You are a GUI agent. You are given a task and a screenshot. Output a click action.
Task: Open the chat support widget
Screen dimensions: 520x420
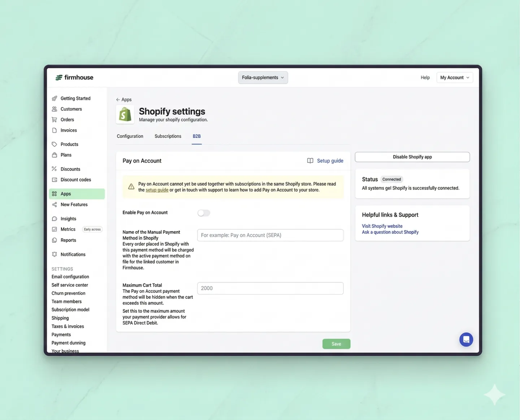click(466, 340)
